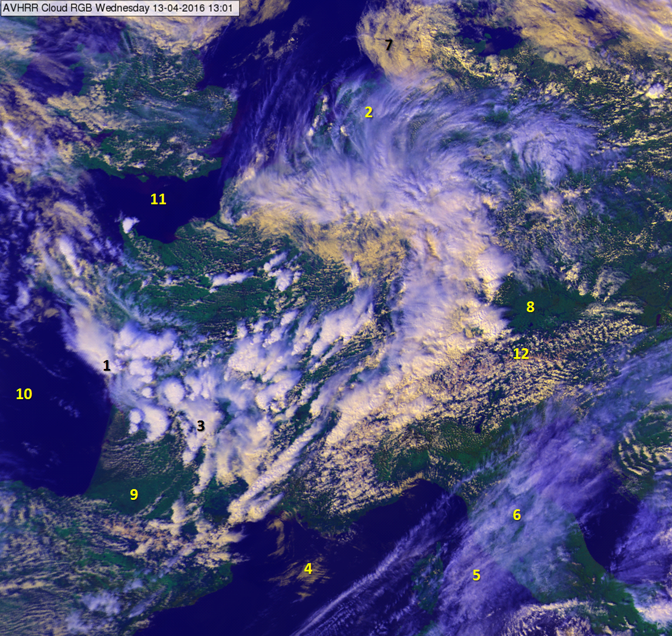672x636 pixels.
Task: Click the yellow number 5 marker
Action: 476,575
